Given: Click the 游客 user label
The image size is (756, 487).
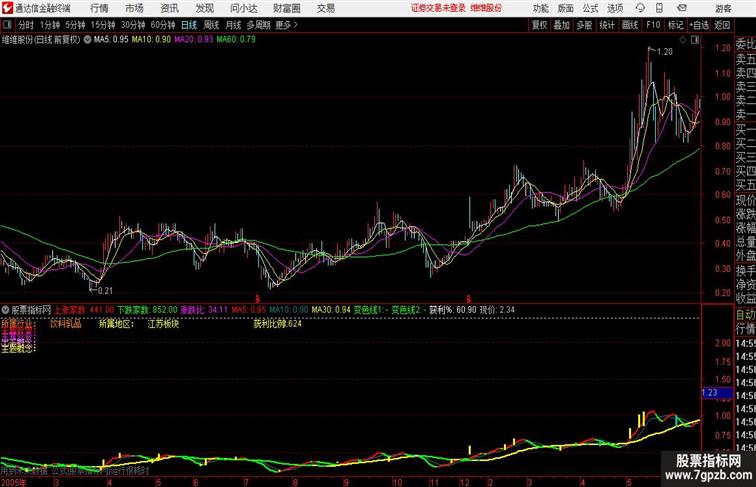Looking at the screenshot, I should click(x=723, y=8).
